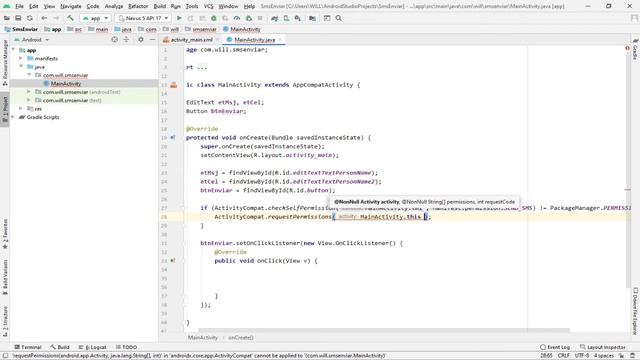Image resolution: width=640 pixels, height=360 pixels.
Task: Expand the res folder
Action: click(x=21, y=109)
